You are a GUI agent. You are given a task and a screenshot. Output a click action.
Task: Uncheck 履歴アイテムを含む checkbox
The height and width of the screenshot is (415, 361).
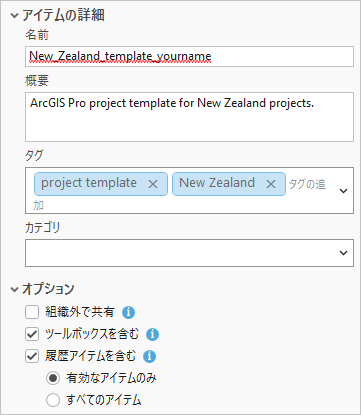click(32, 356)
